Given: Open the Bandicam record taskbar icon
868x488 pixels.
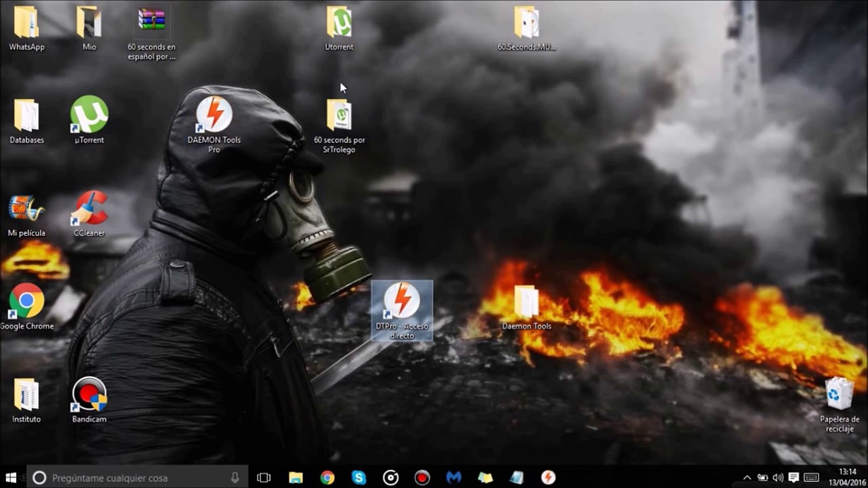Looking at the screenshot, I should tap(422, 478).
